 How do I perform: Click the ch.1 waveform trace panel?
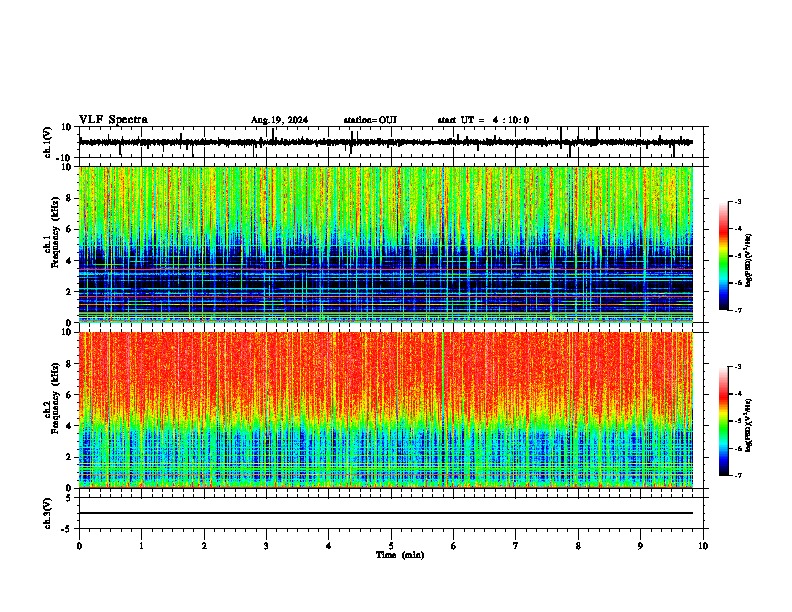pos(393,142)
